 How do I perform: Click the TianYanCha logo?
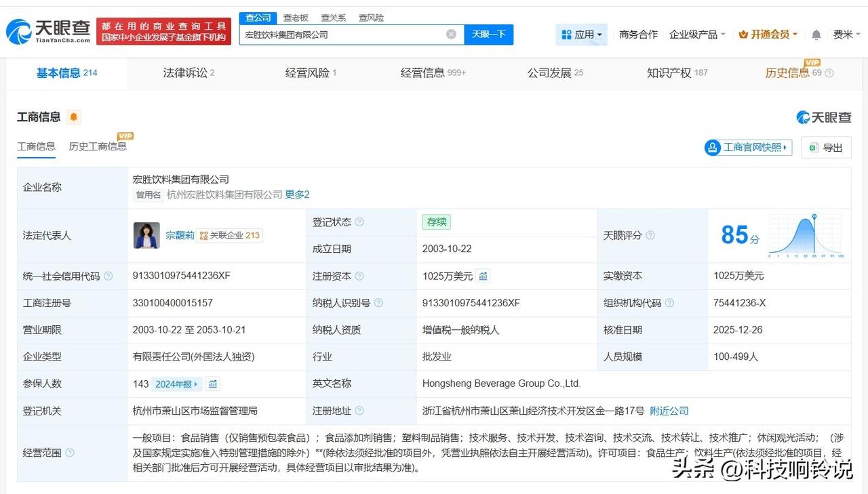[x=48, y=31]
